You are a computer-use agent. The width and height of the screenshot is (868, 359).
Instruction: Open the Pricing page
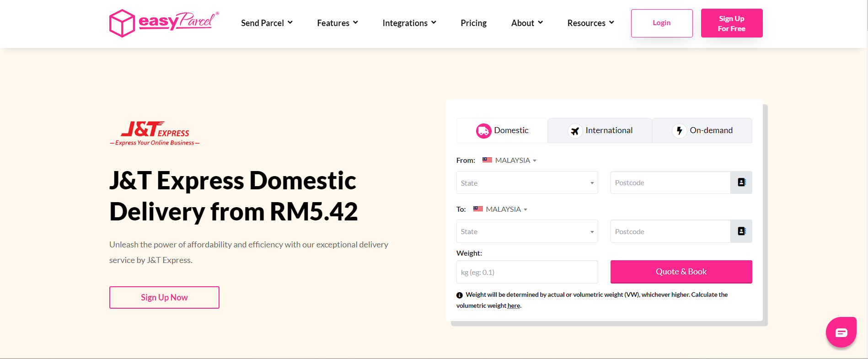(x=474, y=23)
